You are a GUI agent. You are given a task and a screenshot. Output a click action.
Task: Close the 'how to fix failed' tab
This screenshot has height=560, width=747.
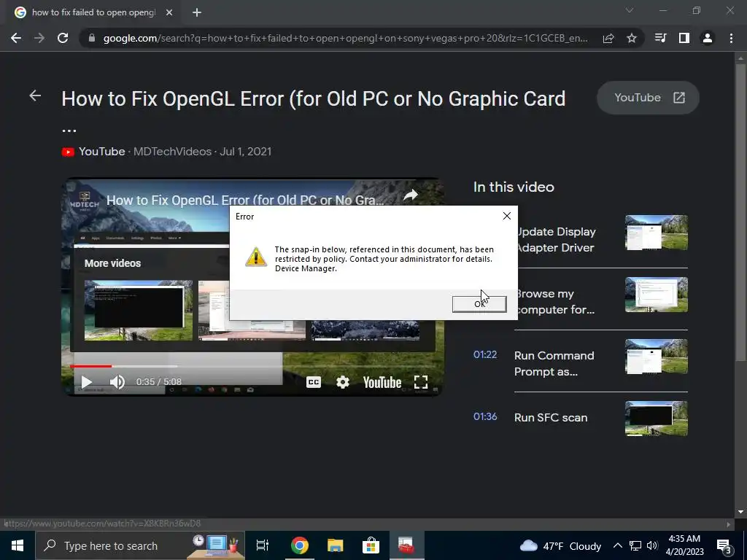169,13
